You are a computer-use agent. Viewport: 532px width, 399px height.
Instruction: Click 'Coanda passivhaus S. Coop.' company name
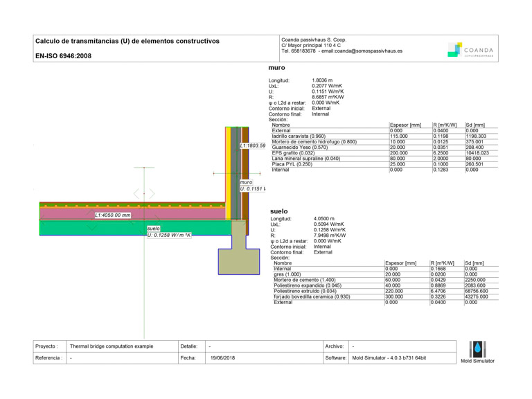pyautogui.click(x=314, y=39)
